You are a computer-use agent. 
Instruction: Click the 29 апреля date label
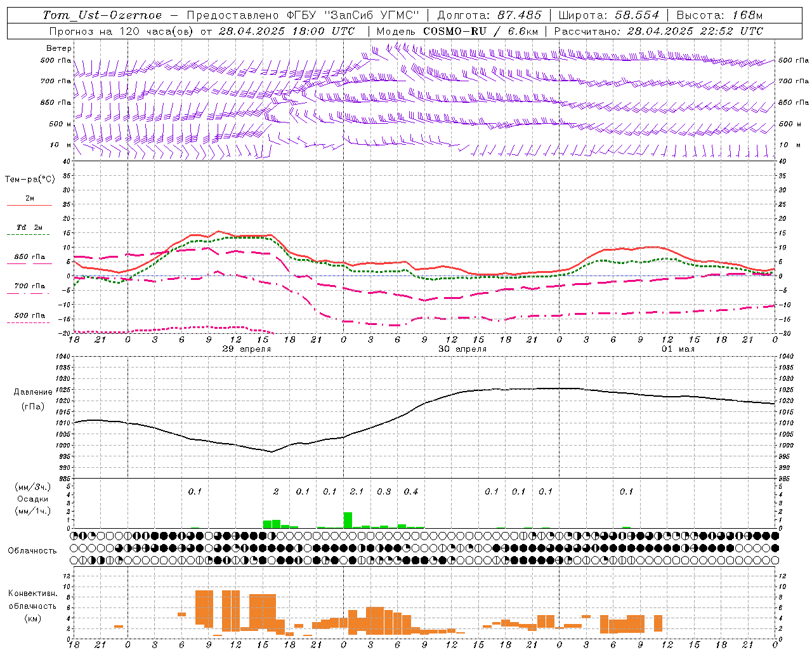point(246,349)
